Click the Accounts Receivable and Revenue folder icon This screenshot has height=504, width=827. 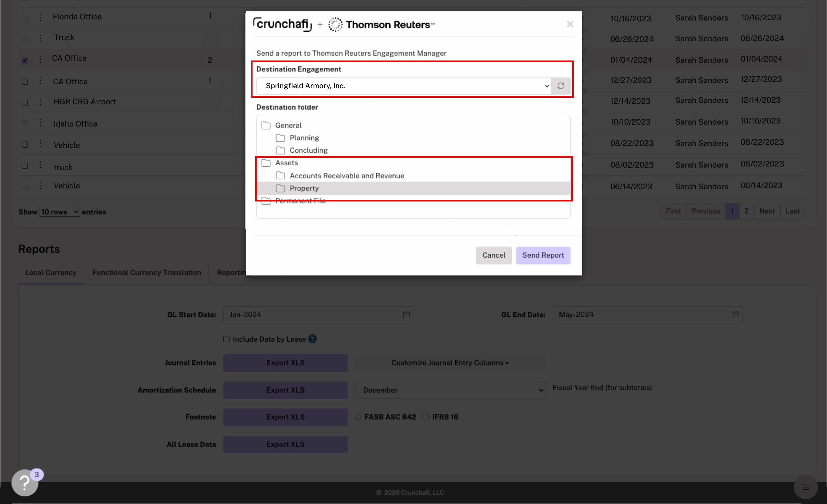(x=280, y=176)
